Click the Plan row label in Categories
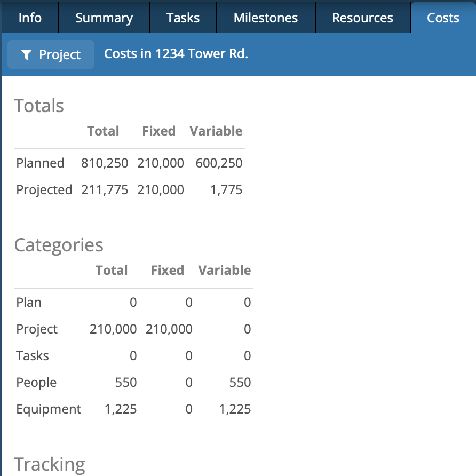The image size is (476, 476). [x=29, y=302]
